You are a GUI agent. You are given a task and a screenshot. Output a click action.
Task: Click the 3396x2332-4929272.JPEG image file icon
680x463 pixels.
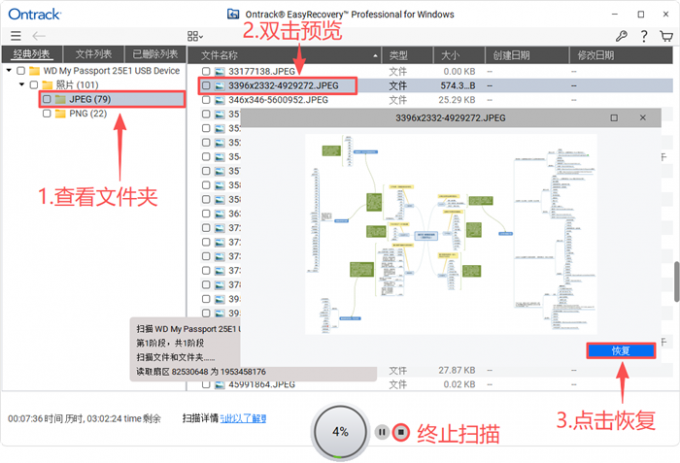[x=220, y=85]
